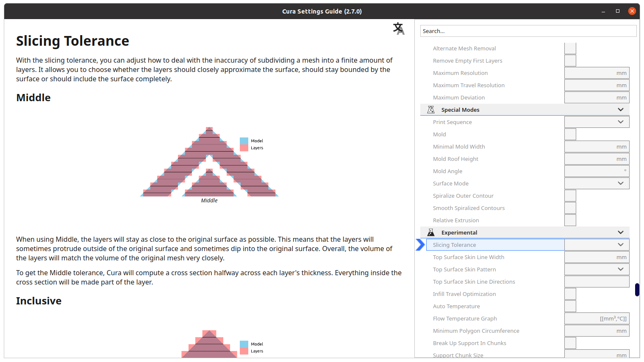Enable Infill Travel Optimization checkbox
644x362 pixels.
(570, 294)
